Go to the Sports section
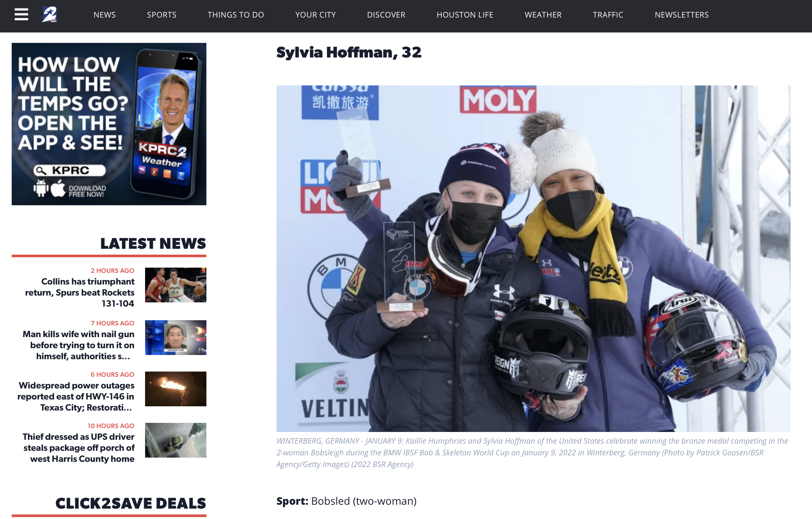This screenshot has height=519, width=812. pos(162,15)
